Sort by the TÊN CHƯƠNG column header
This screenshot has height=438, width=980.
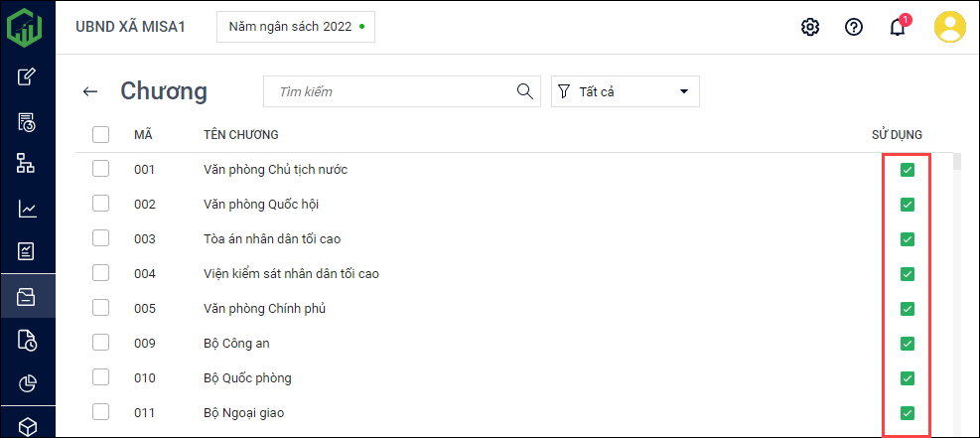click(240, 135)
